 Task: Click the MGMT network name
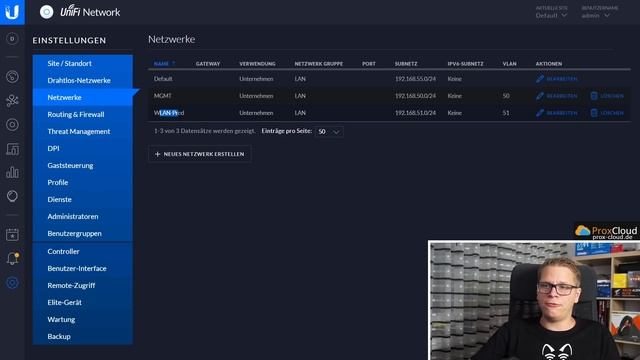[162, 96]
